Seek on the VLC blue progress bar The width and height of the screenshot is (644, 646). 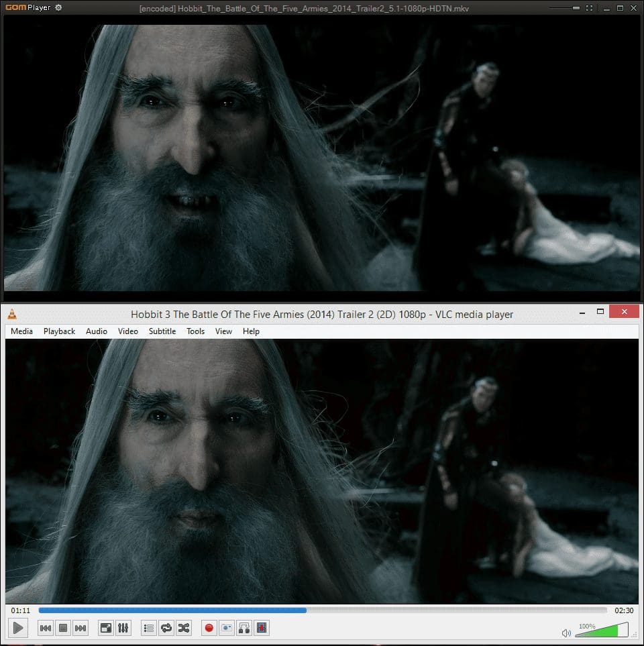(323, 610)
